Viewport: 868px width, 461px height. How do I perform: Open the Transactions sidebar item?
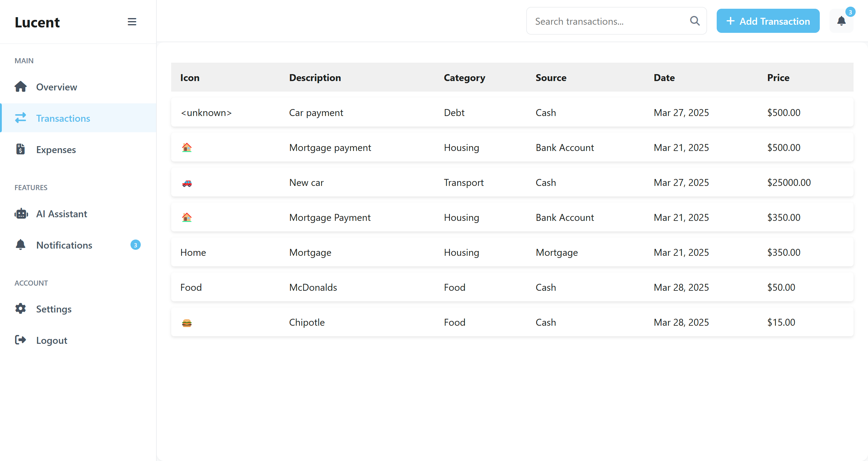point(63,118)
